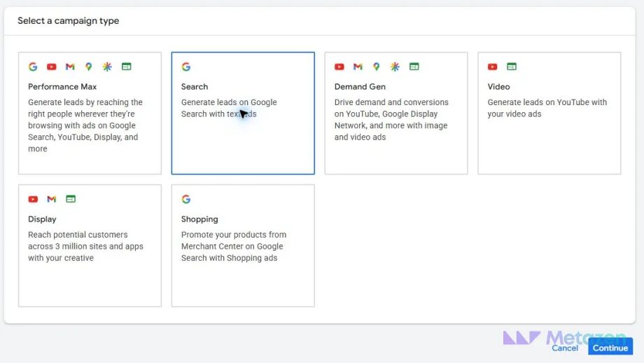Click the Display network icon in Performance Max card
Image resolution: width=644 pixels, height=363 pixels.
tap(127, 67)
